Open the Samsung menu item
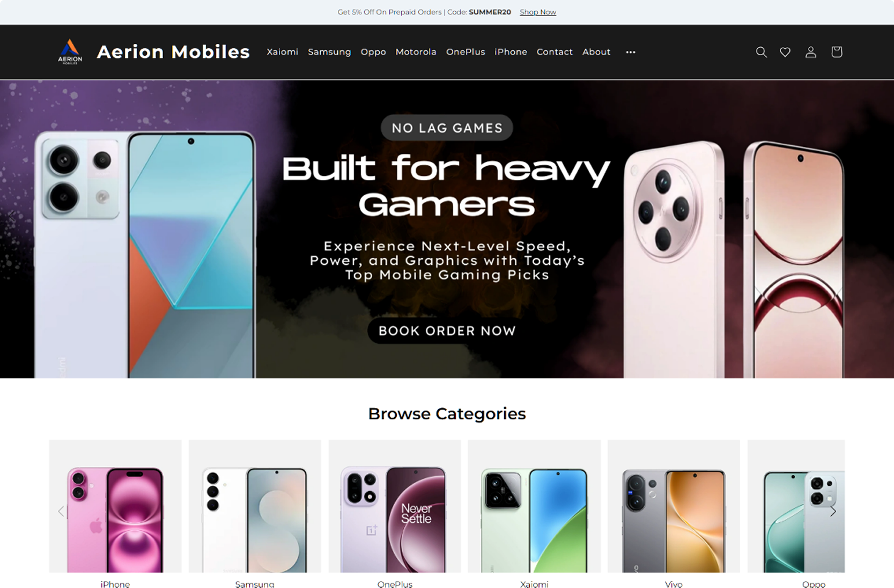Image resolution: width=894 pixels, height=588 pixels. pyautogui.click(x=329, y=52)
